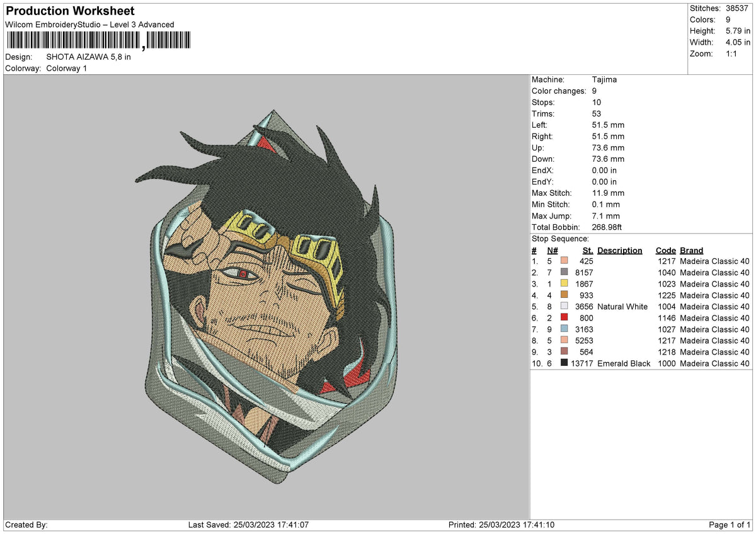Viewport: 756px width, 534px height.
Task: Click the Description column header
Action: [x=620, y=251]
